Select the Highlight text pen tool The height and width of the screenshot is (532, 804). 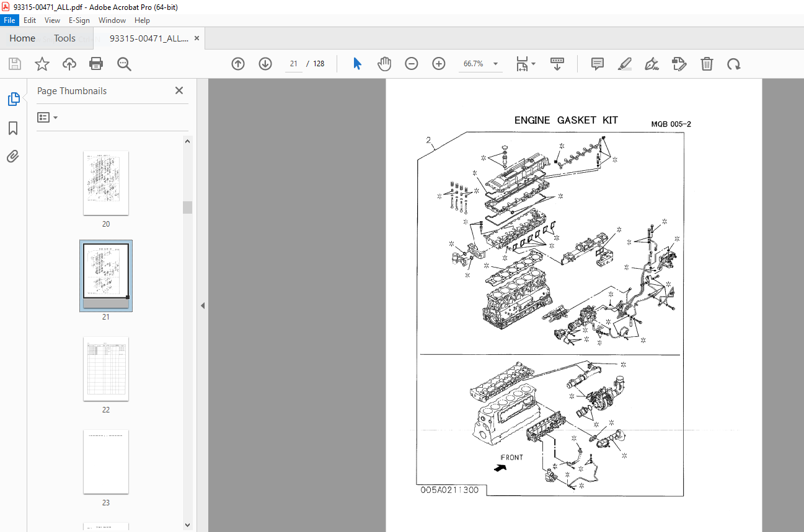[625, 64]
